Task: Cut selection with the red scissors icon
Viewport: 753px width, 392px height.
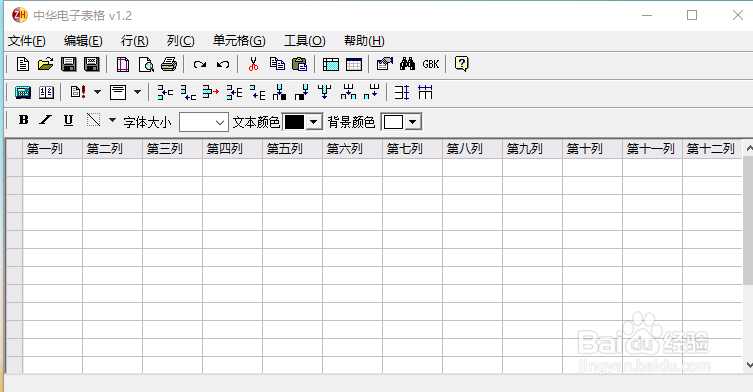Action: (254, 64)
